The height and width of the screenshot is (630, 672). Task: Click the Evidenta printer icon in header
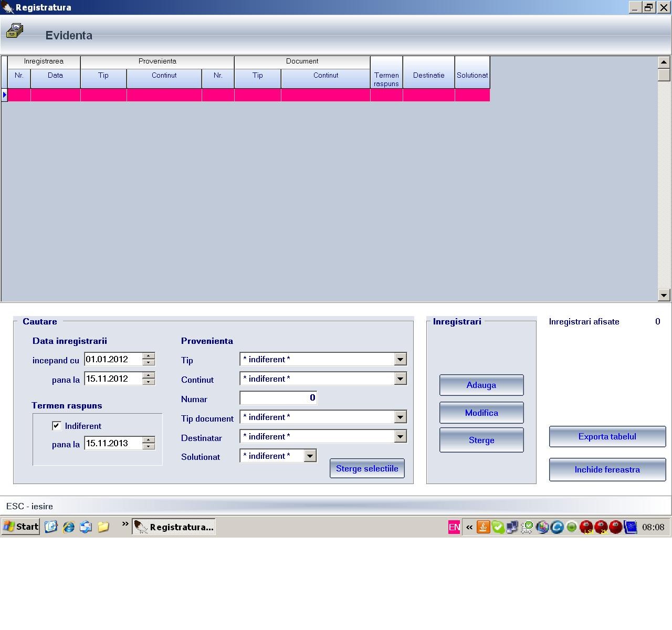(x=15, y=31)
